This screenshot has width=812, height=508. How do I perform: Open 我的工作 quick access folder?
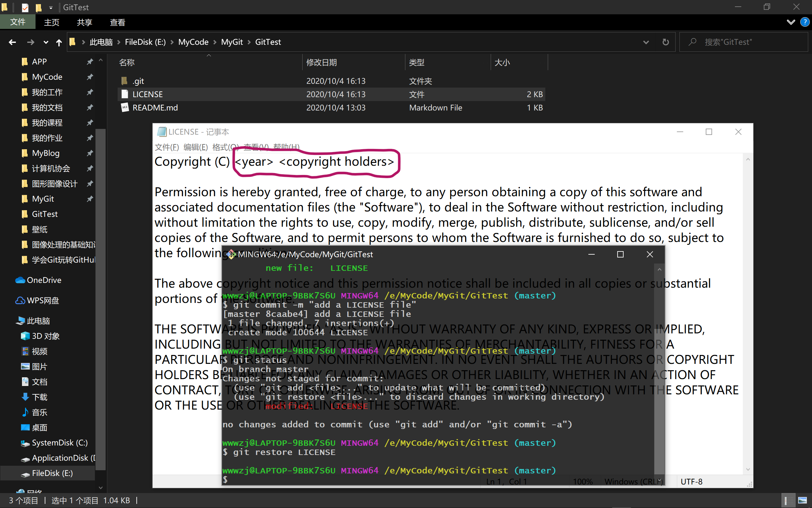[47, 92]
